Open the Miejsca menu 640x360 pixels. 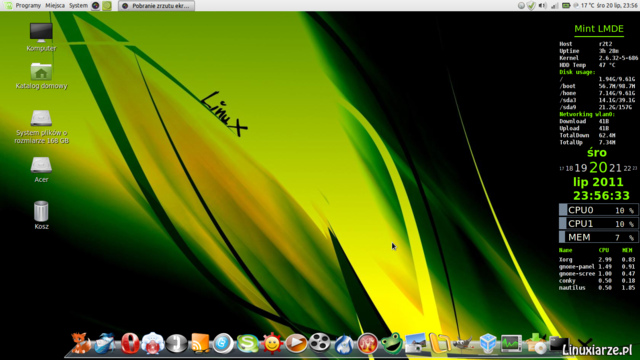pyautogui.click(x=55, y=6)
